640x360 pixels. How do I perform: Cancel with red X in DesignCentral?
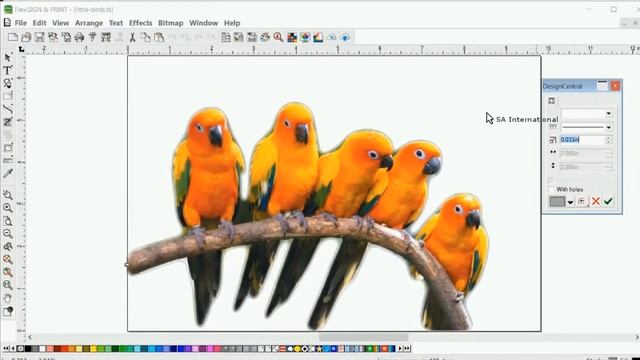point(596,201)
